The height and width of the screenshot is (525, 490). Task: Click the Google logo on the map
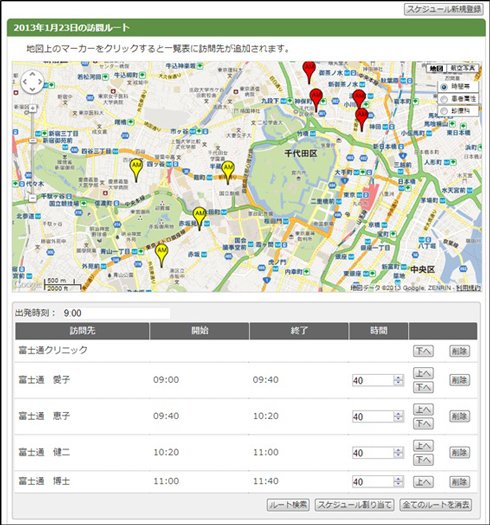27,284
